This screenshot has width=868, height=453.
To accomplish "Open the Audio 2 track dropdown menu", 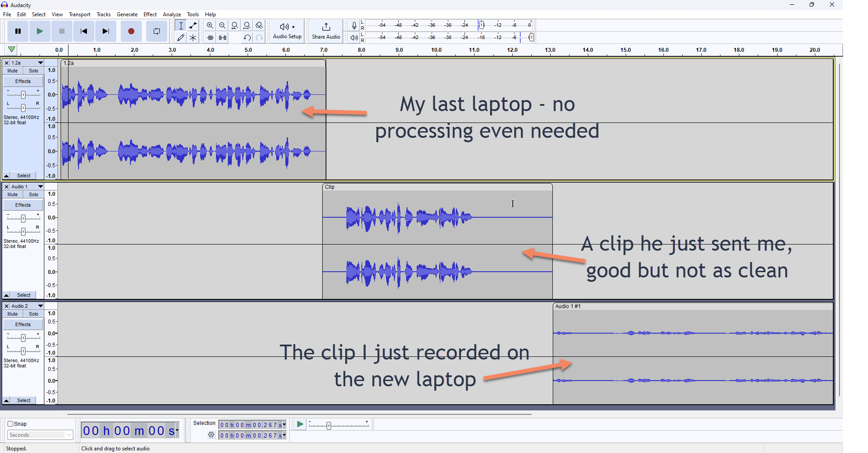I will pos(40,306).
